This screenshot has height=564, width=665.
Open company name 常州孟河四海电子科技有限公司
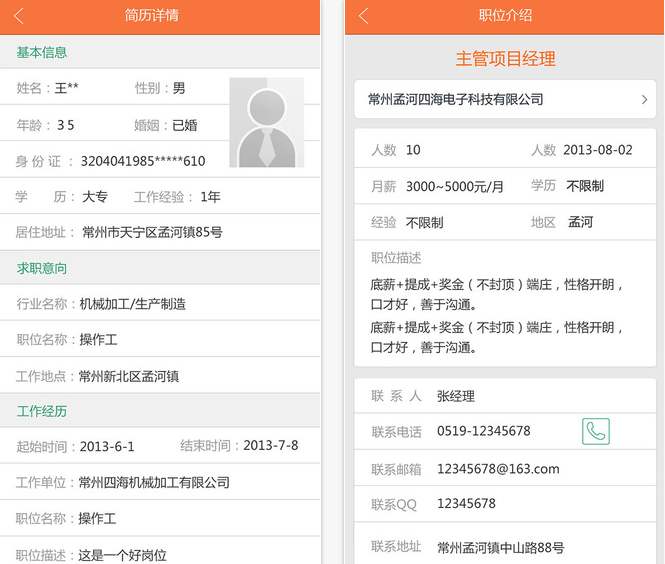455,100
